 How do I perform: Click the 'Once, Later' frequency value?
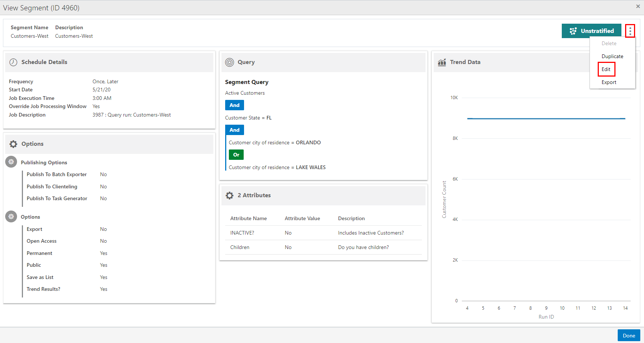click(x=106, y=81)
